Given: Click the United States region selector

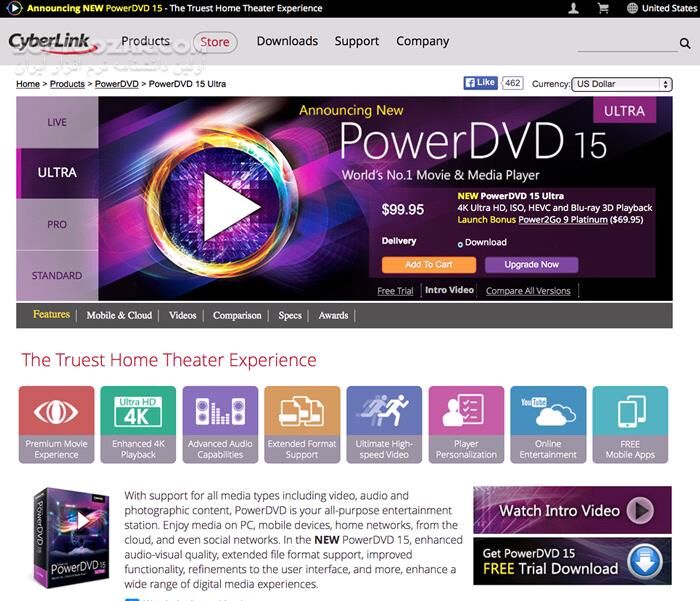Looking at the screenshot, I should 662,8.
